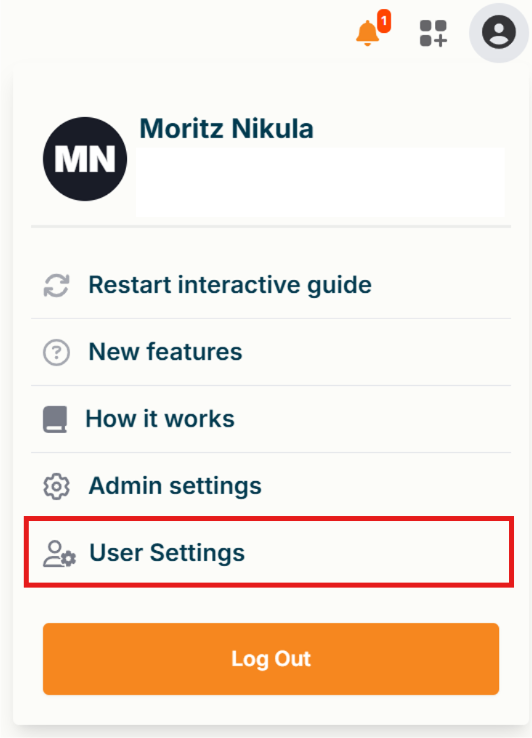Open How it works
Image resolution: width=532 pixels, height=738 pixels.
pos(160,419)
